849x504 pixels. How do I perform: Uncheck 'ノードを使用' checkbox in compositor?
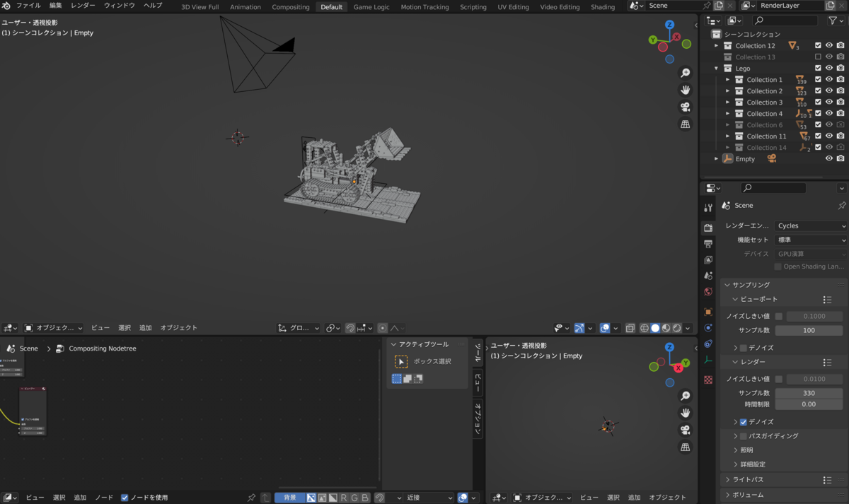pos(125,498)
